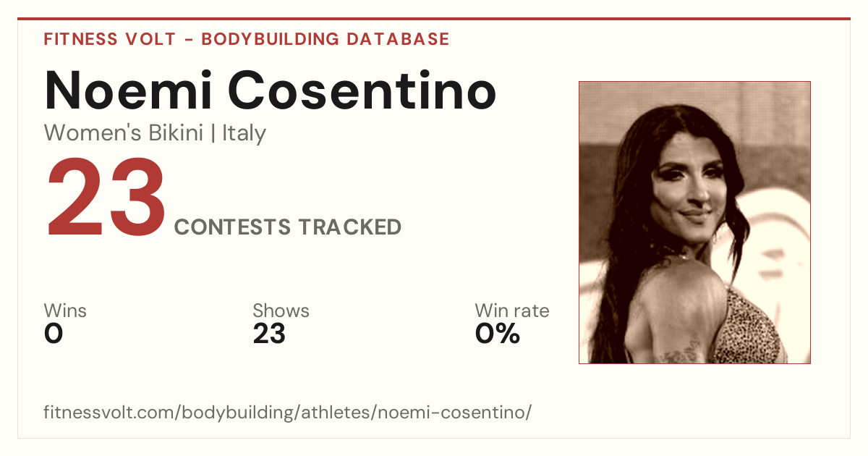Click the athlete portrait photo
The image size is (868, 456).
click(x=694, y=222)
